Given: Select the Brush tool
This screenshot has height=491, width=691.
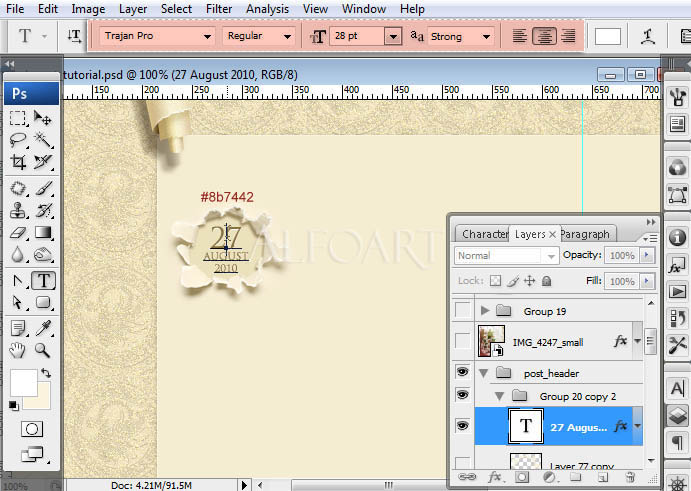Looking at the screenshot, I should click(43, 189).
